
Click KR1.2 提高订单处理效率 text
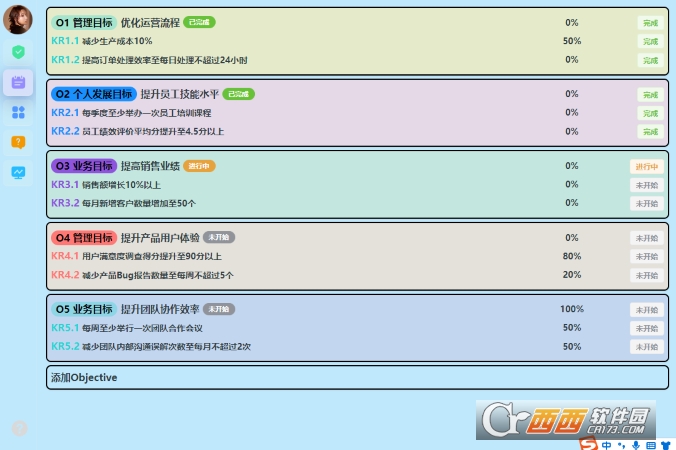[165, 60]
